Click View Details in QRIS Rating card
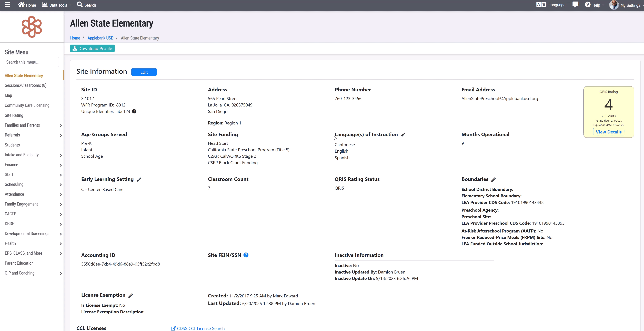This screenshot has height=331, width=644. pos(609,132)
